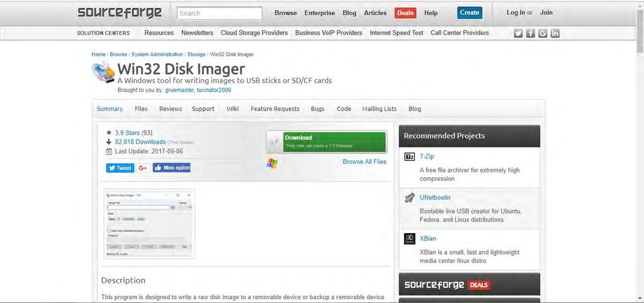Click Browse All Files link
This screenshot has width=644, height=303.
364,162
